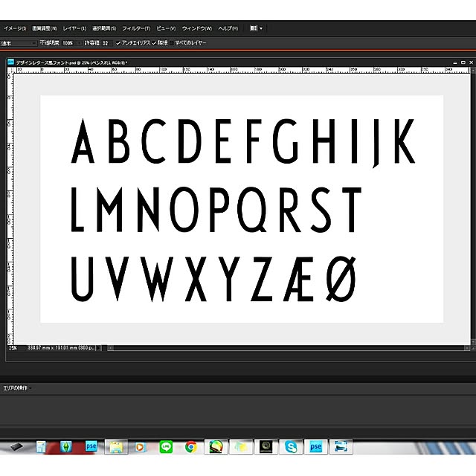Toggle the 隣接 contiguous checkbox
Image resolution: width=476 pixels, height=476 pixels.
[x=154, y=43]
